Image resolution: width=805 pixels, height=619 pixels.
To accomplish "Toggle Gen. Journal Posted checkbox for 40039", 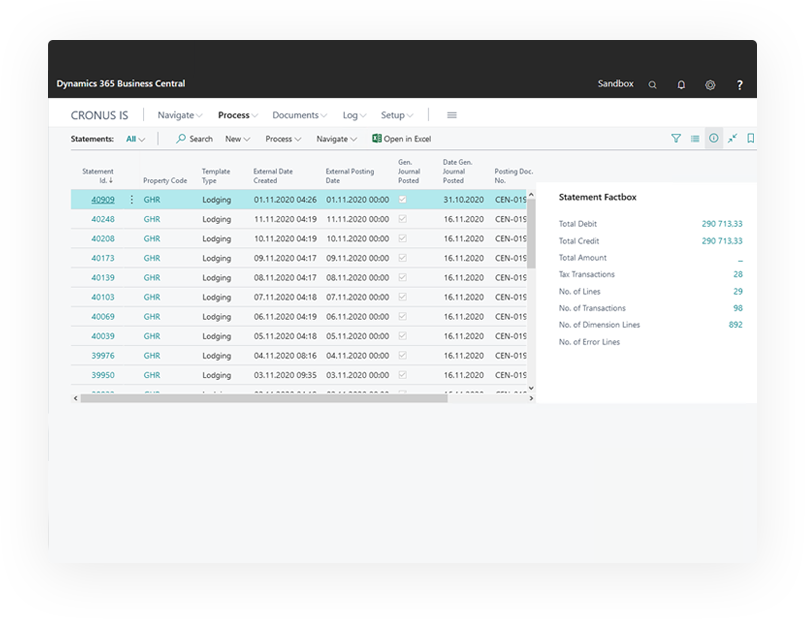I will (x=403, y=336).
